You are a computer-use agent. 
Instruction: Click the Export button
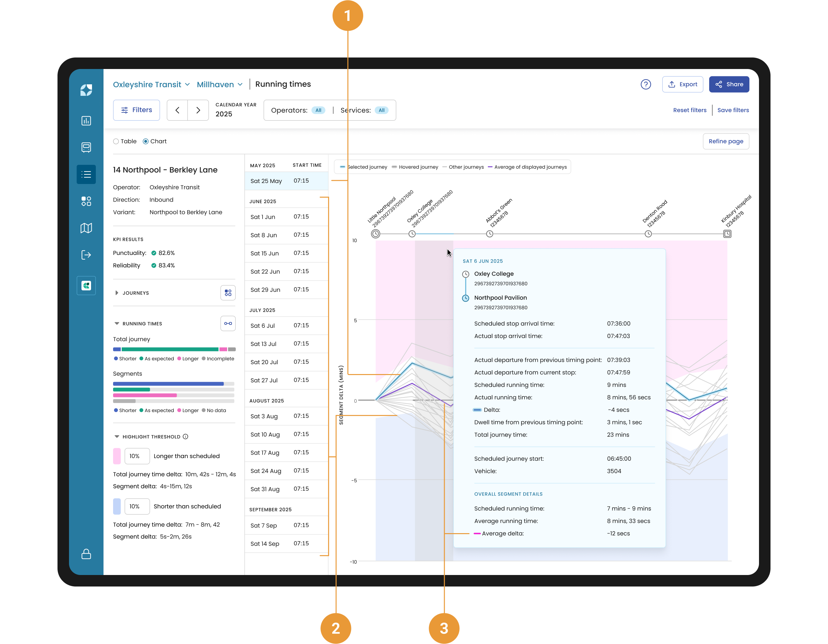click(x=682, y=84)
